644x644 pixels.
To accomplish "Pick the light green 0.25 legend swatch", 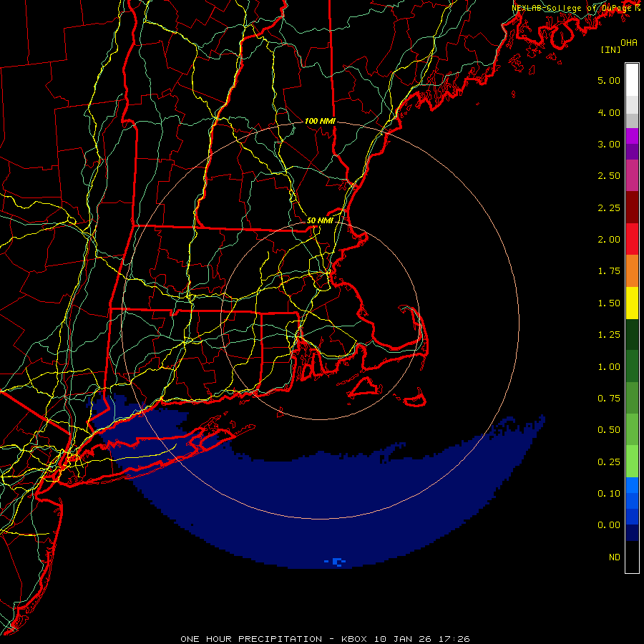I will [632, 462].
